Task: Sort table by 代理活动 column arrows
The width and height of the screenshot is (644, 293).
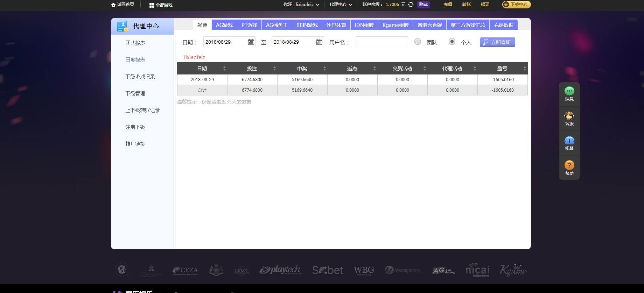Action: tap(475, 69)
